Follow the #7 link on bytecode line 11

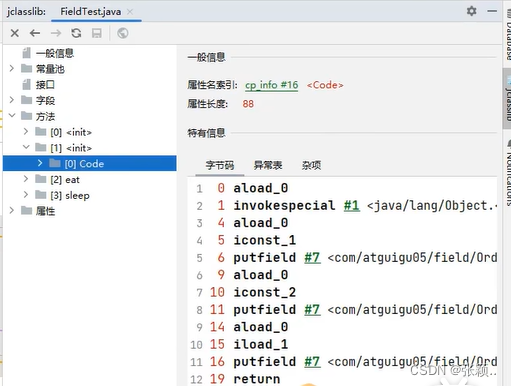[x=312, y=361]
